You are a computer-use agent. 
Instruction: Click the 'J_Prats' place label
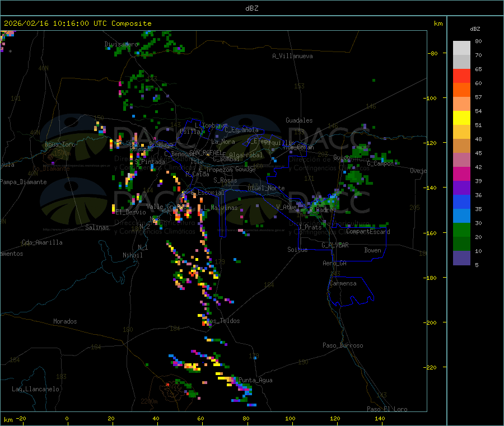pyautogui.click(x=310, y=227)
